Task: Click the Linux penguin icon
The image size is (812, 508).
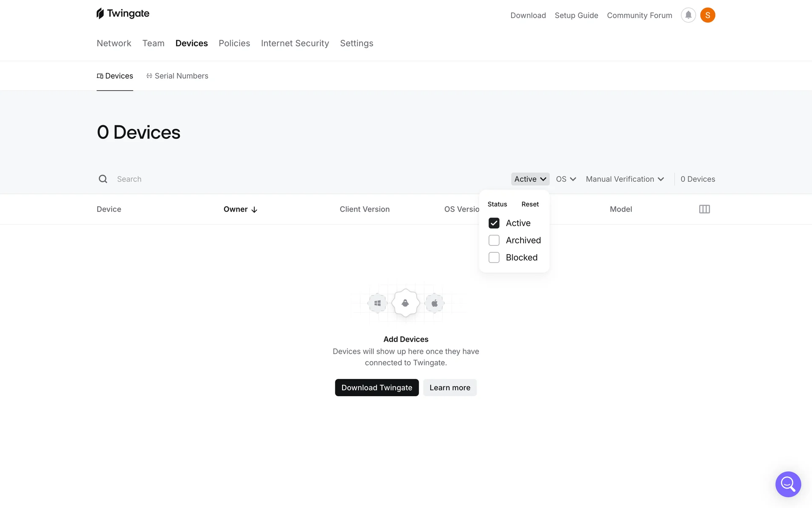Action: [x=406, y=303]
